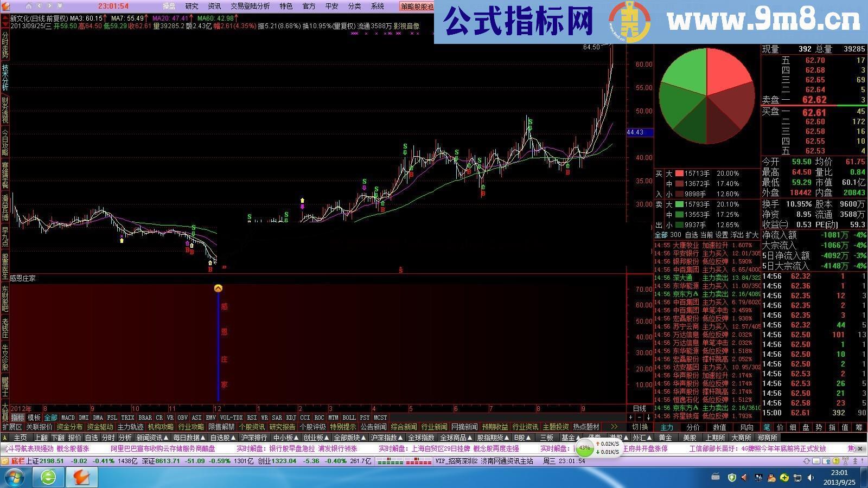Open the 研究 menu
868x488 pixels.
point(192,6)
